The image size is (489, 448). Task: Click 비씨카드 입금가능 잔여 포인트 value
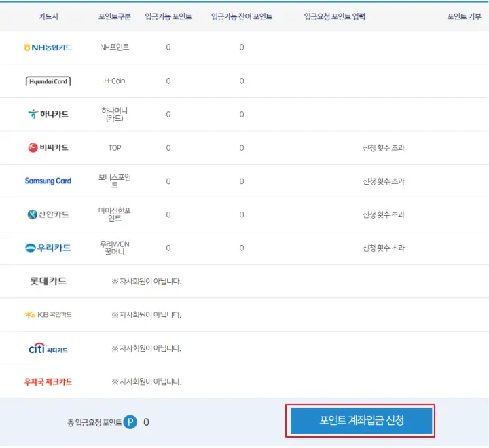[242, 148]
